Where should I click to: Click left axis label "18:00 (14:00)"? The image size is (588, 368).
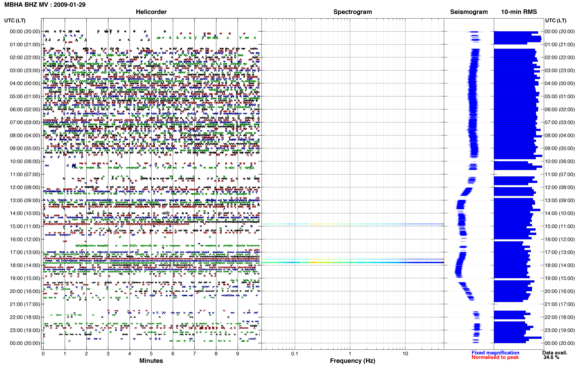tap(25, 265)
